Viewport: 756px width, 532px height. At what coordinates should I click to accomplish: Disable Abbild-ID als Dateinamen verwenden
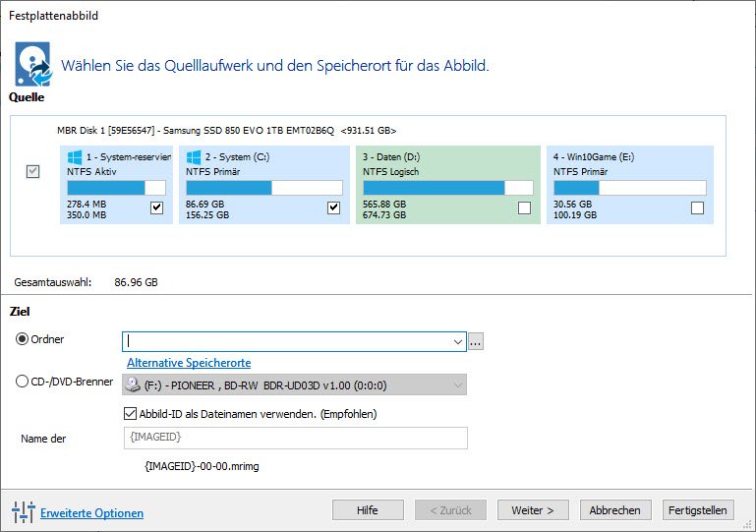131,414
